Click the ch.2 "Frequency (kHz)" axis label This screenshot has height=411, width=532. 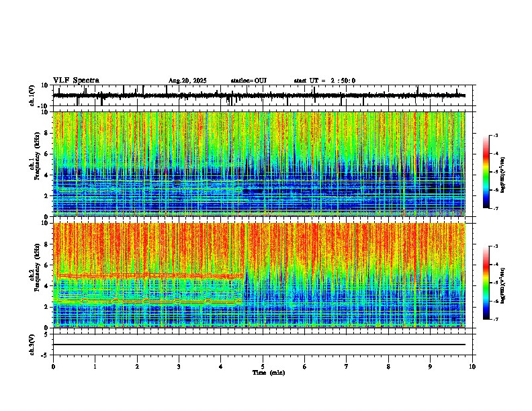[37, 267]
